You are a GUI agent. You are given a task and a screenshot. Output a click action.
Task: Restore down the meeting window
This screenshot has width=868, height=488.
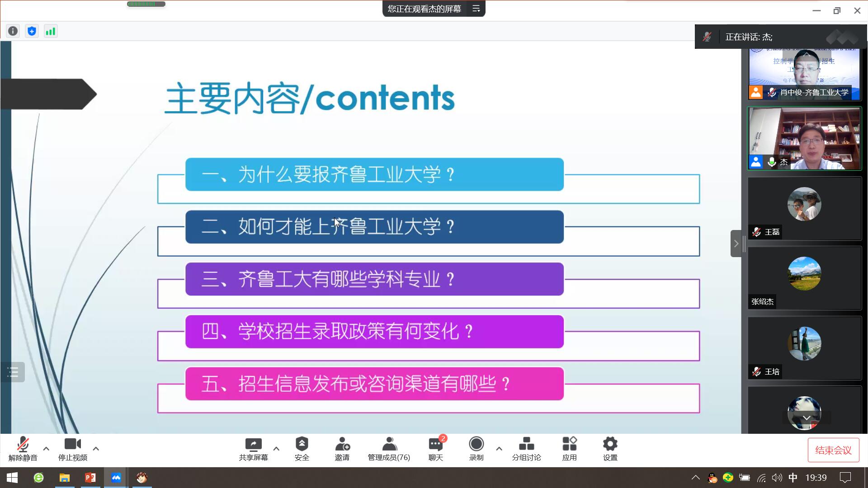tap(837, 10)
